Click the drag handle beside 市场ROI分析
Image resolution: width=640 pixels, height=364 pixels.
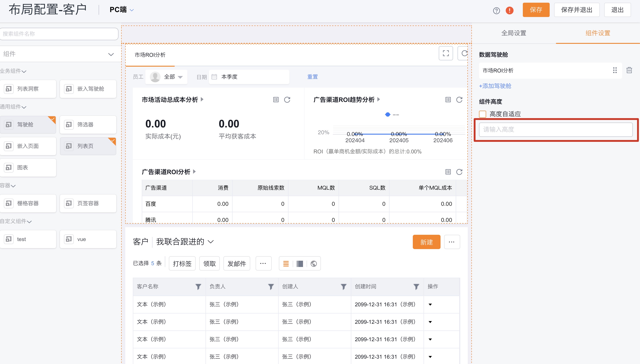(x=615, y=70)
